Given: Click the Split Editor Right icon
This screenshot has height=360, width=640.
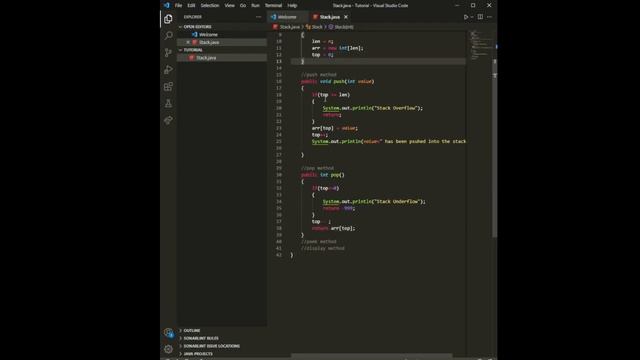Looking at the screenshot, I should click(x=480, y=17).
